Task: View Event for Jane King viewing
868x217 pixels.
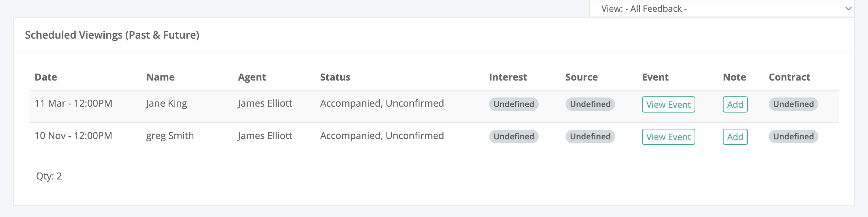Action: click(668, 104)
